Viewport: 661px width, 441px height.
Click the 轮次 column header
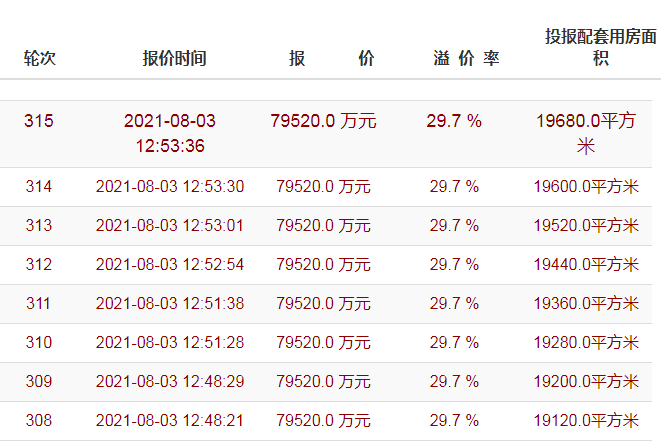click(x=39, y=58)
